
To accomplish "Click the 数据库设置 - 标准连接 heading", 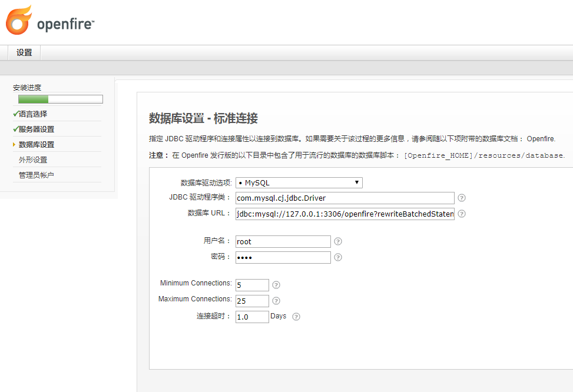I will click(x=204, y=118).
